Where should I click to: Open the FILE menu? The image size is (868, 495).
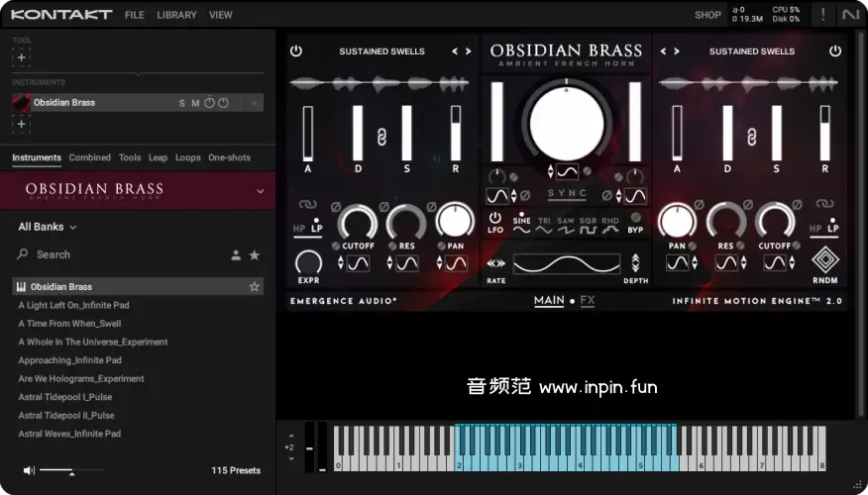[135, 15]
